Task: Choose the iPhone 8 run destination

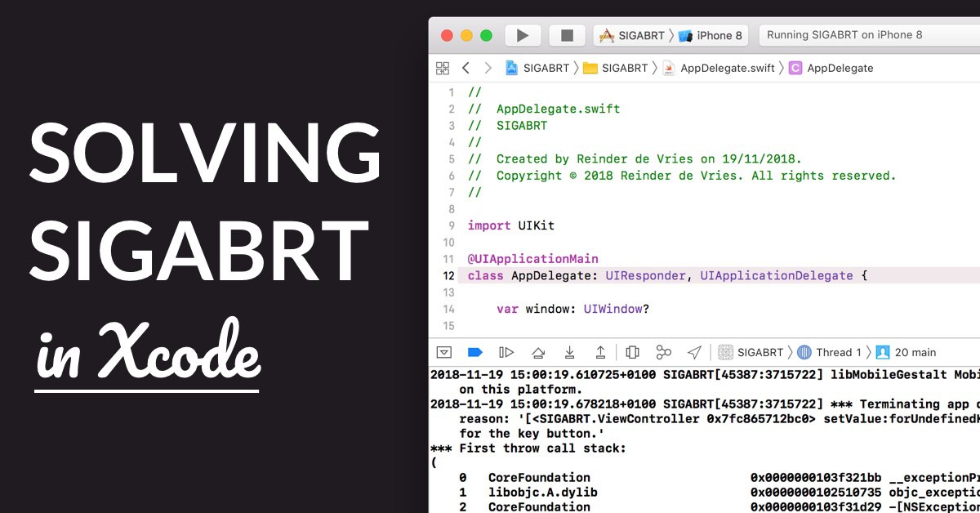Action: tap(710, 35)
